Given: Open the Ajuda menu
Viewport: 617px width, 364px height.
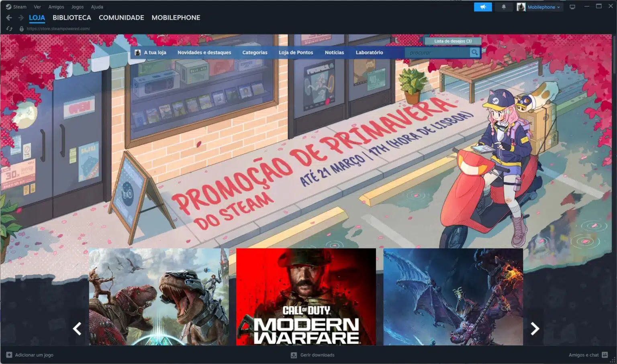Looking at the screenshot, I should tap(97, 7).
